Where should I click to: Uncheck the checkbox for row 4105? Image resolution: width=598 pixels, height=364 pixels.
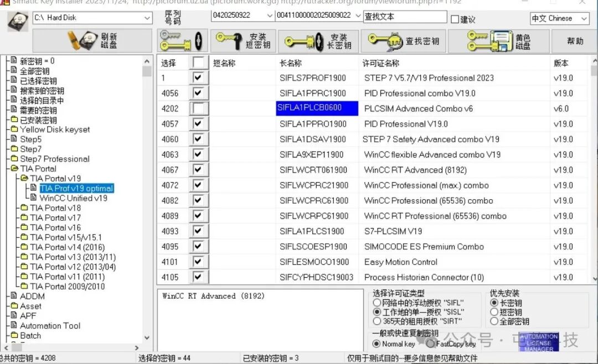pos(198,277)
